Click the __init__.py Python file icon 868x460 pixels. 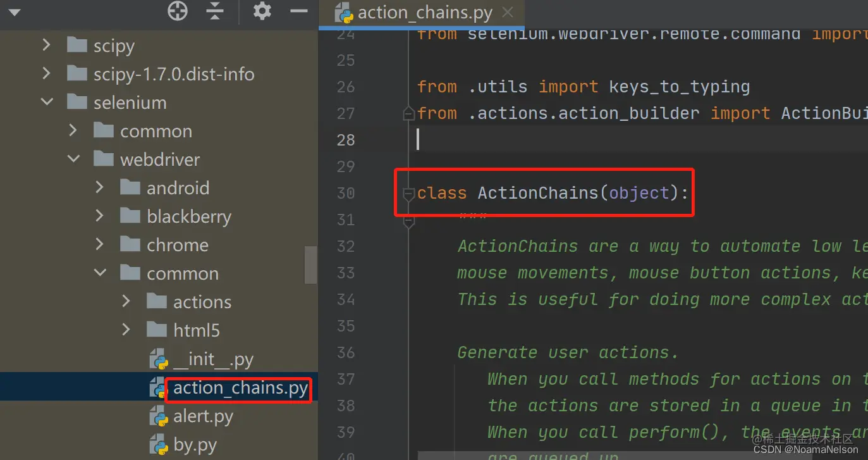[x=158, y=359]
